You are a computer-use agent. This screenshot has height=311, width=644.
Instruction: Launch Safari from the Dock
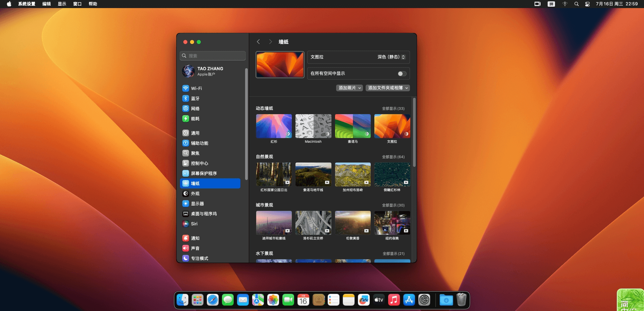213,300
